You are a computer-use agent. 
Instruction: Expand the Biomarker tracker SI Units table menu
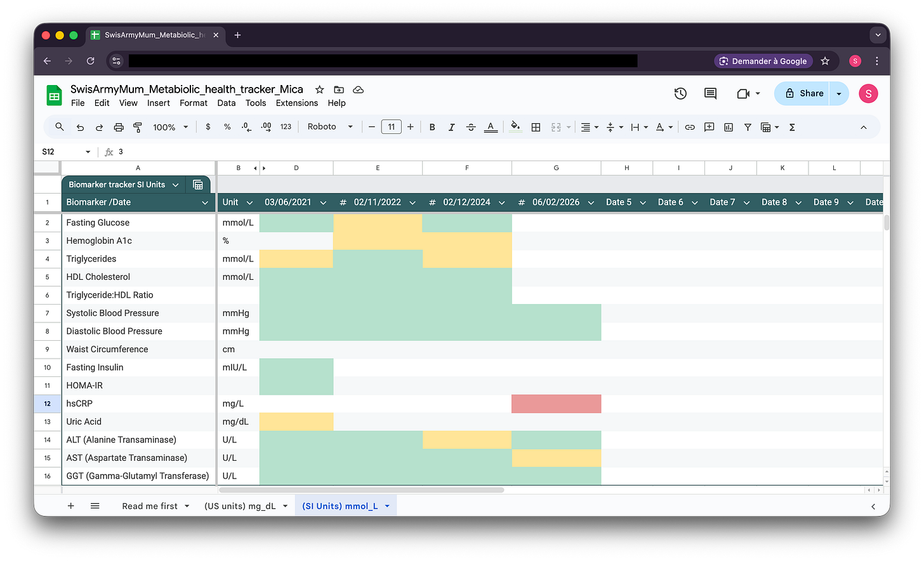pos(176,185)
